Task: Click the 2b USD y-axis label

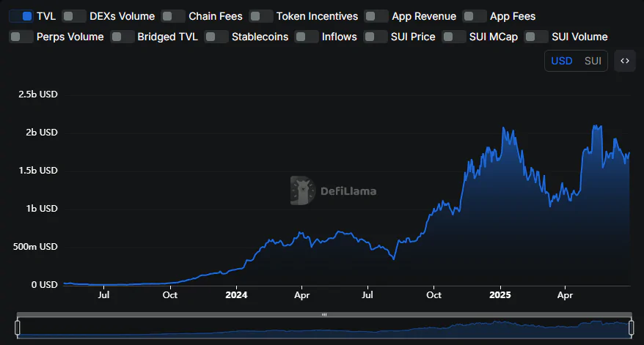Action: click(x=42, y=132)
